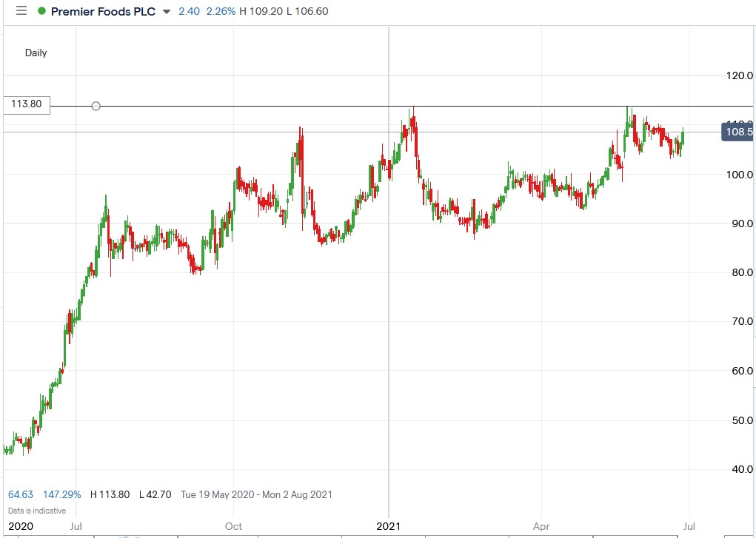Open the hamburger menu
The width and height of the screenshot is (756, 538).
(22, 11)
